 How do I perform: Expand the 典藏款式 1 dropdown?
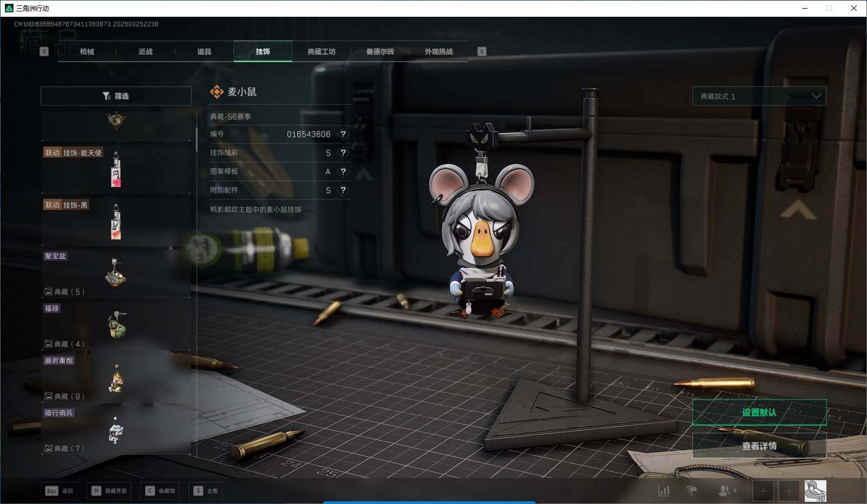(759, 96)
